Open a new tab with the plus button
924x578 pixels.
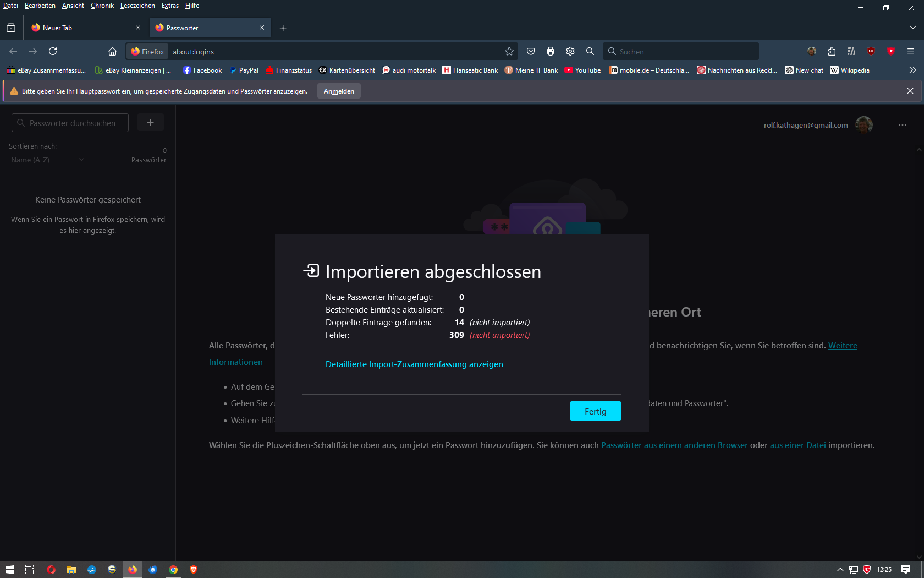[283, 28]
